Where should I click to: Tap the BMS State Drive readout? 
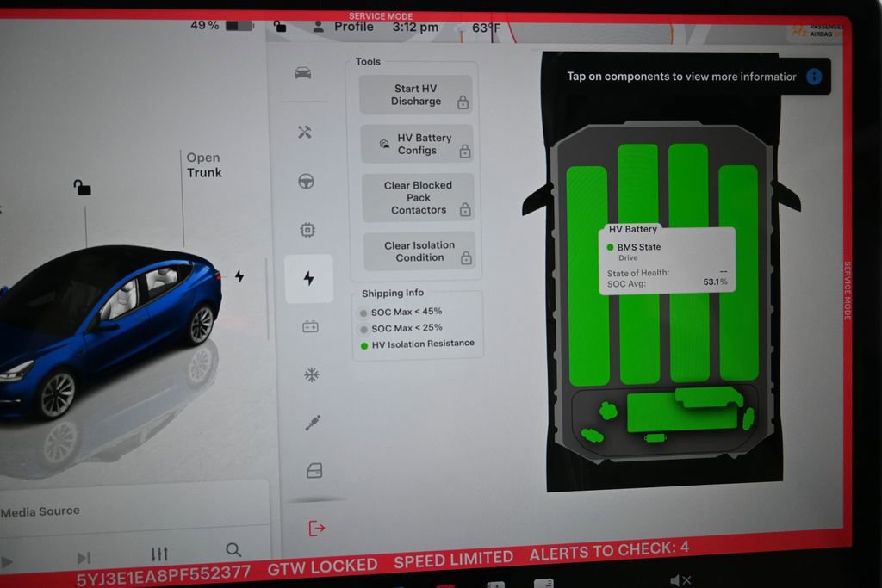(x=633, y=252)
